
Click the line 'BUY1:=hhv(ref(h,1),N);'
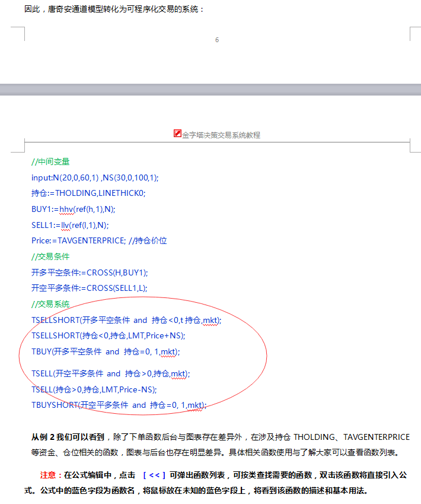[73, 209]
